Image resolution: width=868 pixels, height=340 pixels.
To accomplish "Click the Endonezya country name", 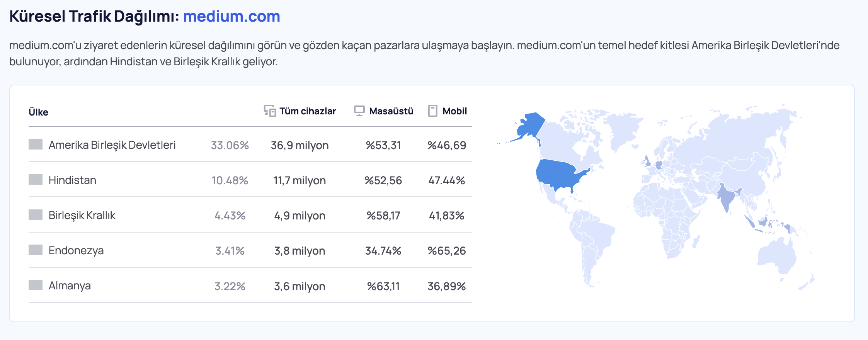I will (x=76, y=250).
